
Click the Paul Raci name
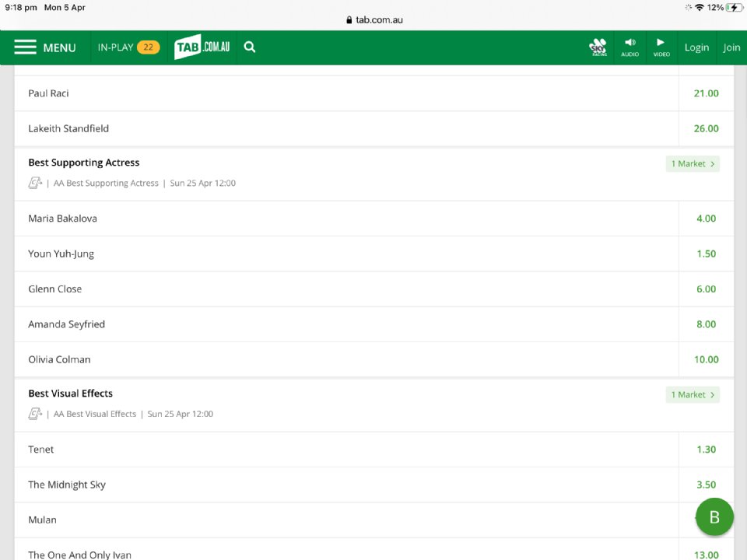(48, 93)
